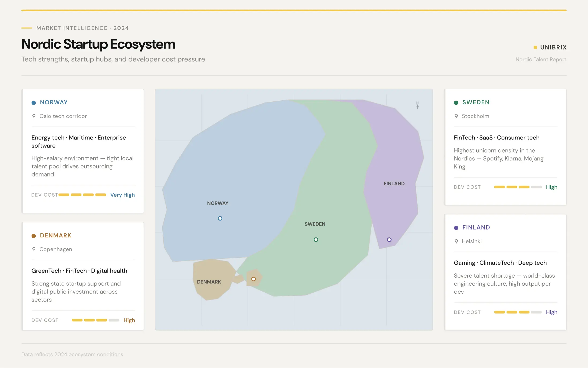Image resolution: width=588 pixels, height=368 pixels.
Task: Click the location pin beside Helsinki
Action: click(x=456, y=241)
